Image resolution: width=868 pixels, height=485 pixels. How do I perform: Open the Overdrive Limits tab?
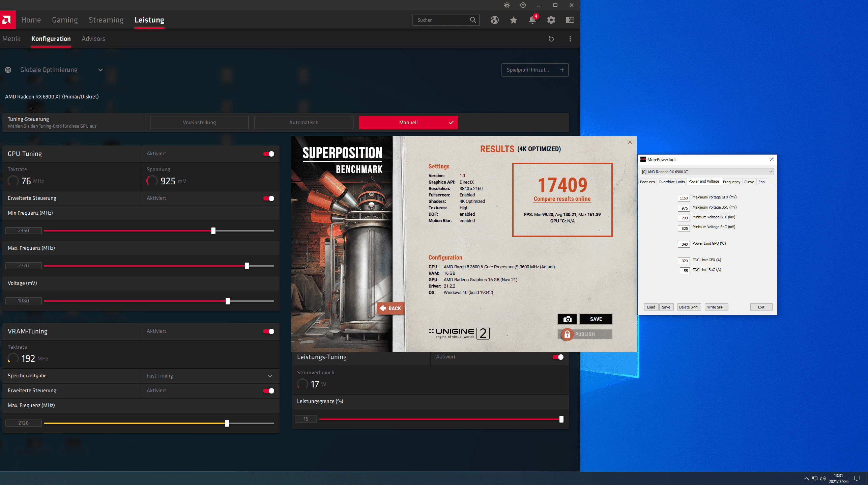tap(671, 182)
